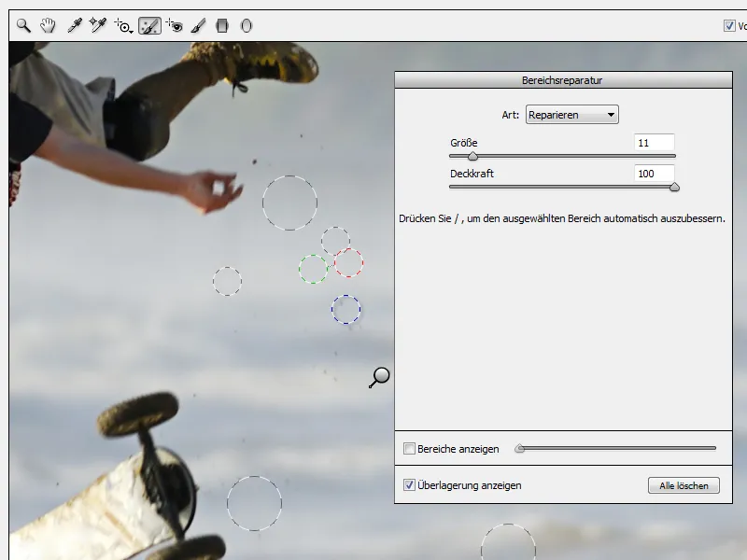Screen dimensions: 747x560
Task: Select the blue dashed spot circle
Action: (345, 310)
